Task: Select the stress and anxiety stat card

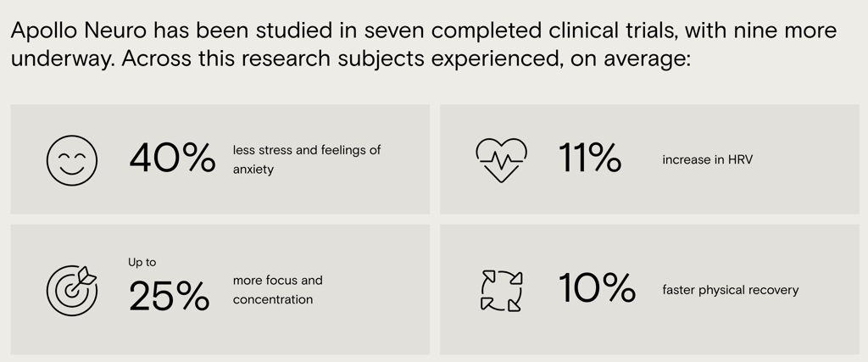Action: 220,159
